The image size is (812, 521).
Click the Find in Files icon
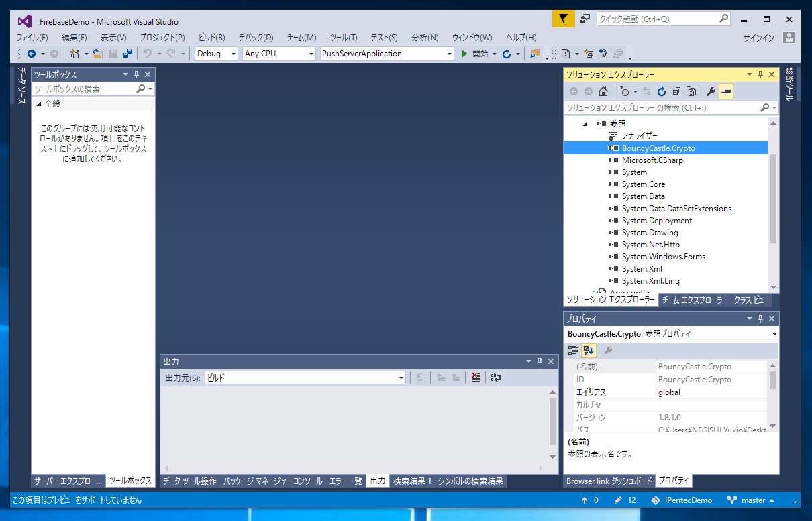pos(535,54)
